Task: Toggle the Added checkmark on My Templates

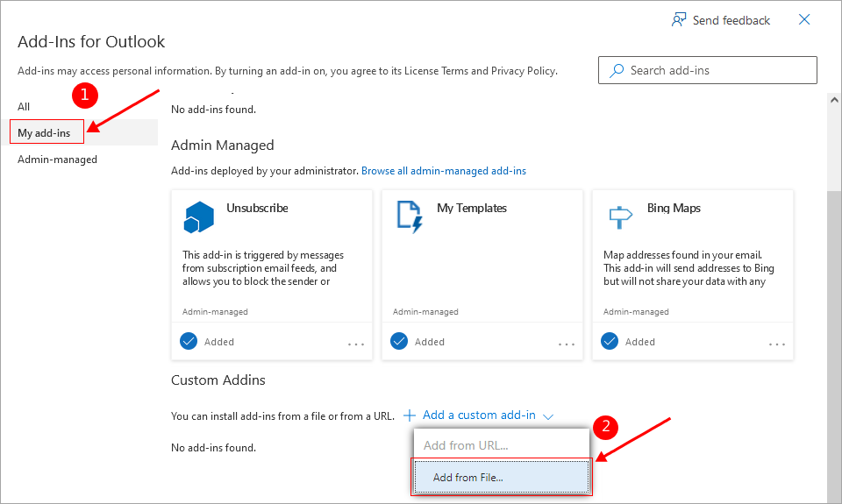Action: (399, 341)
